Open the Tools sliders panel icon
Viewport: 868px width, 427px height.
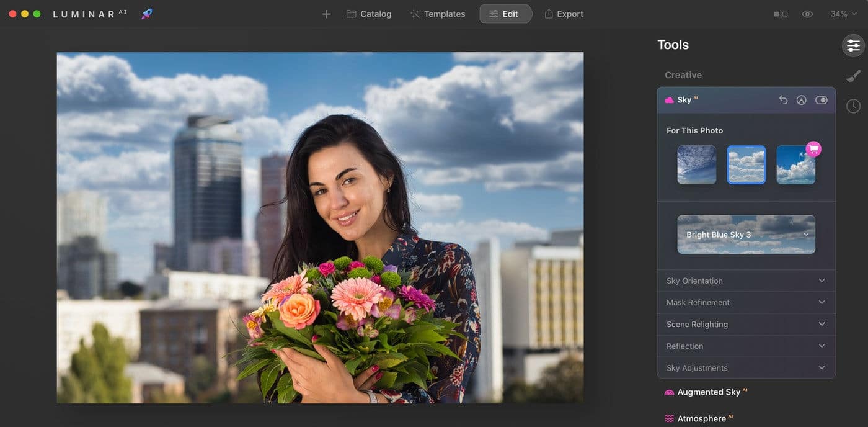pos(853,45)
